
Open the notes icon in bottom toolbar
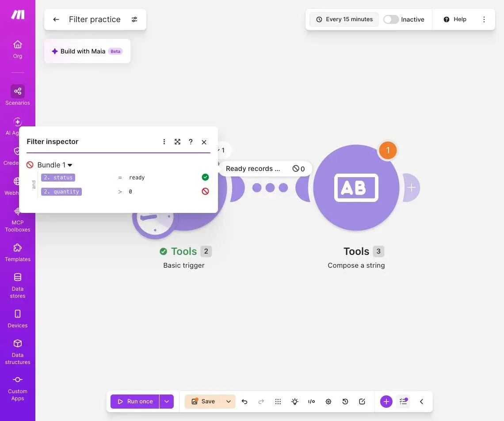click(x=362, y=402)
